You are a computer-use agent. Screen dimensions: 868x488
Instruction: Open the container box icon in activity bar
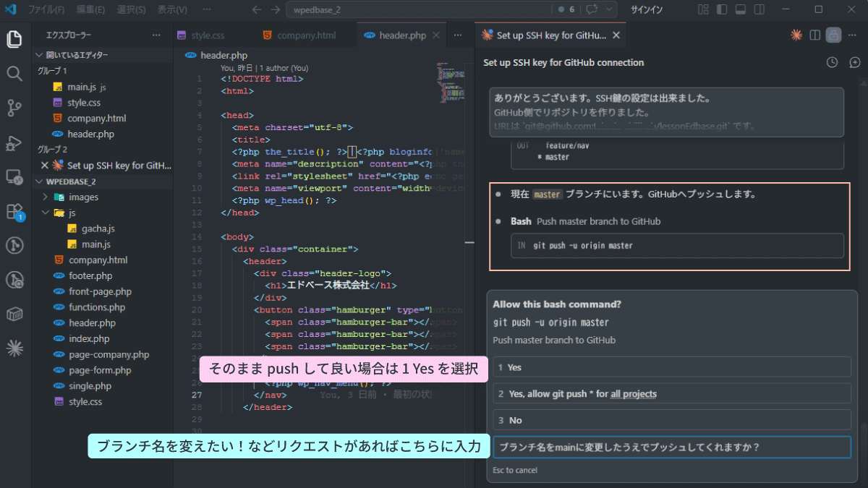[x=14, y=314]
